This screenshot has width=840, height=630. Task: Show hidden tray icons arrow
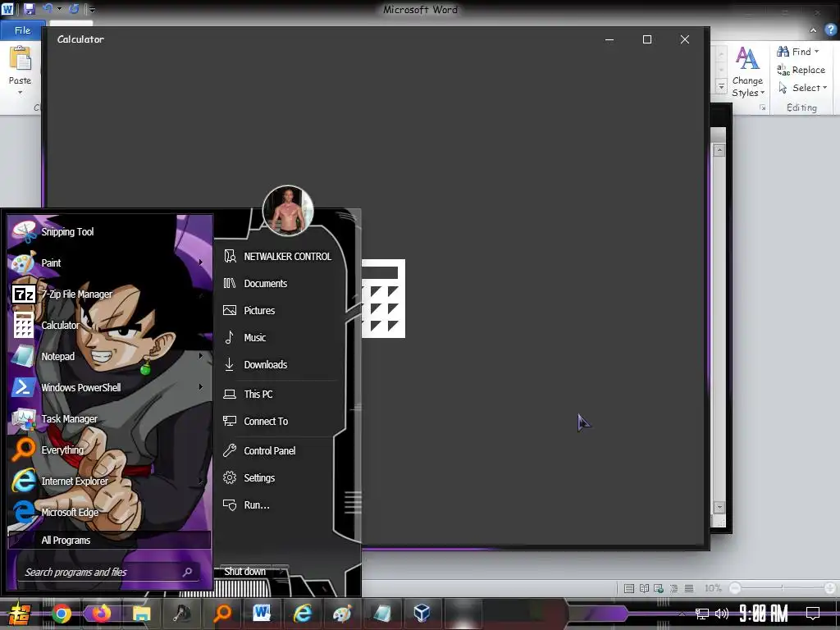pos(682,614)
